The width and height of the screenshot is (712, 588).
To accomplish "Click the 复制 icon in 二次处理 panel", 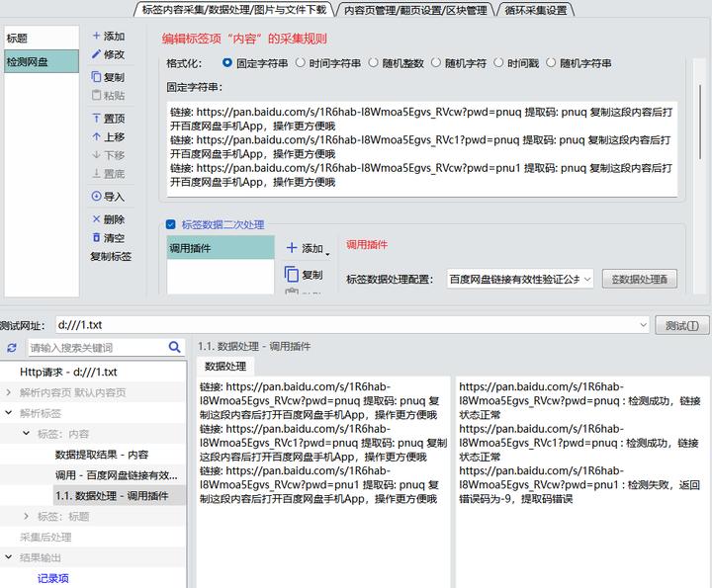I will click(x=291, y=275).
